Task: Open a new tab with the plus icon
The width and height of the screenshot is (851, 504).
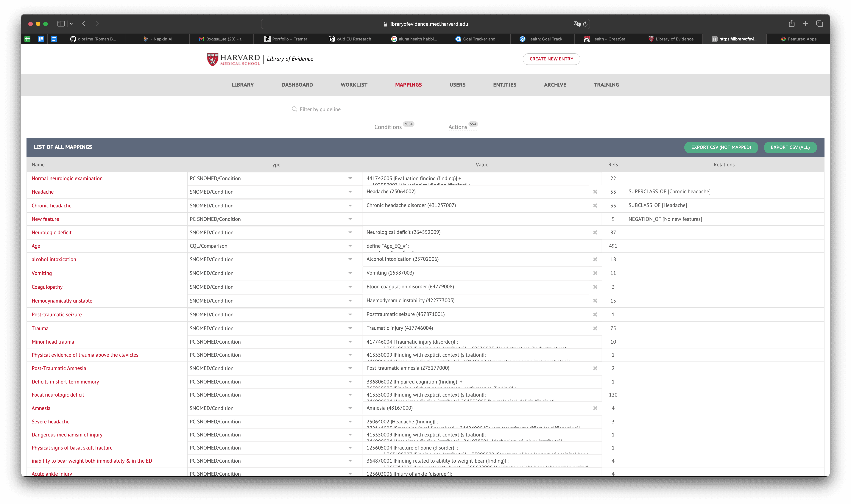Action: (x=805, y=24)
